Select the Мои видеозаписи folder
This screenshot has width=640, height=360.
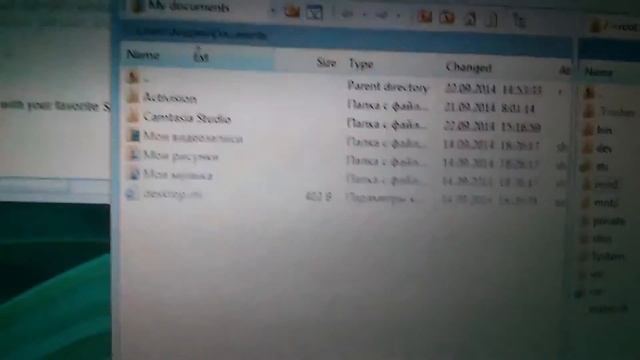point(193,138)
